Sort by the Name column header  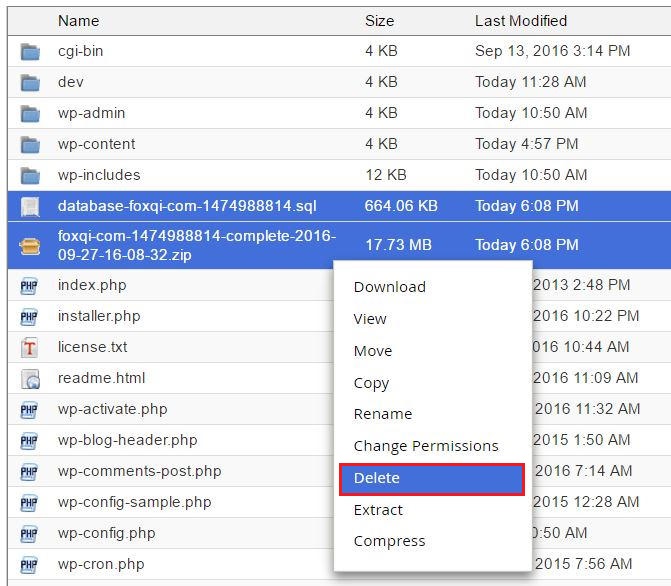78,21
